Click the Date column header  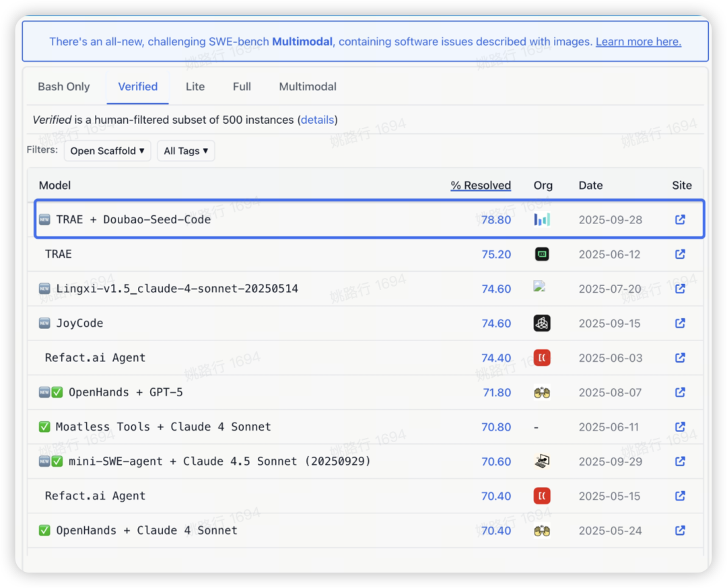click(590, 185)
